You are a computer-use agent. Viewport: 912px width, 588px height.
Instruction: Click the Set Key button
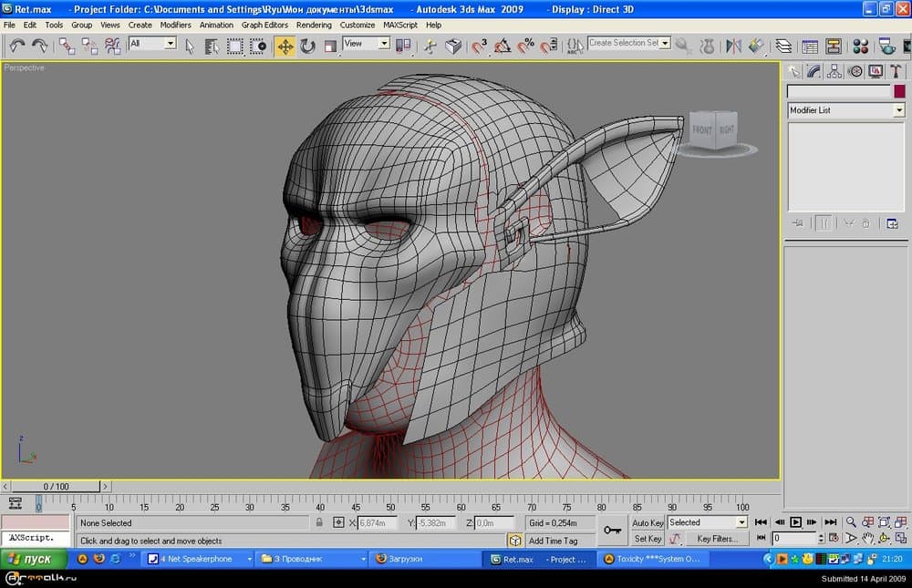[648, 539]
